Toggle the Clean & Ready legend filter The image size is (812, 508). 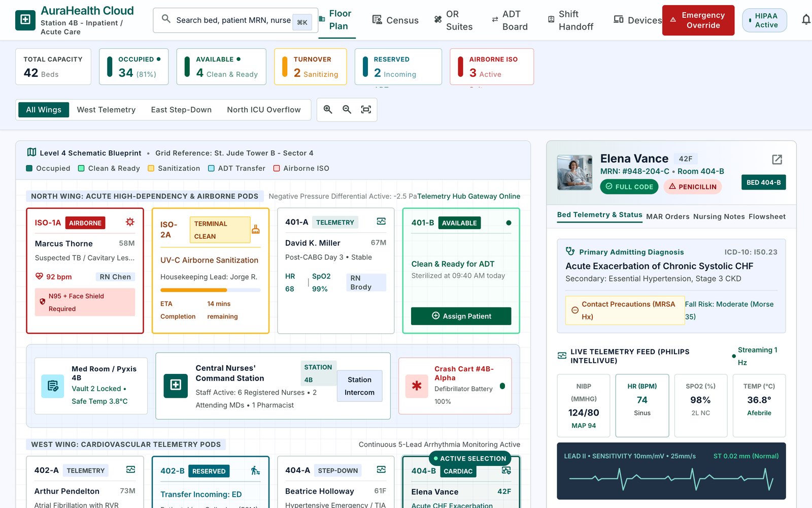[109, 168]
